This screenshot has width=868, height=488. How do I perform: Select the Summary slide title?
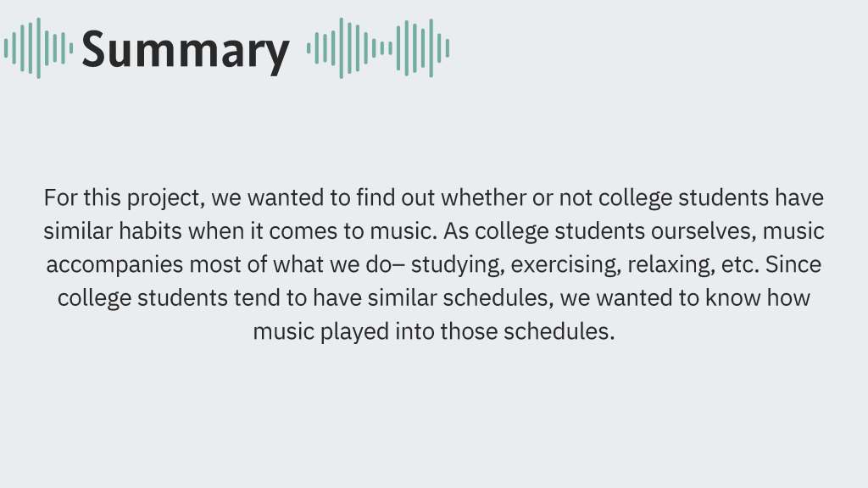(185, 50)
